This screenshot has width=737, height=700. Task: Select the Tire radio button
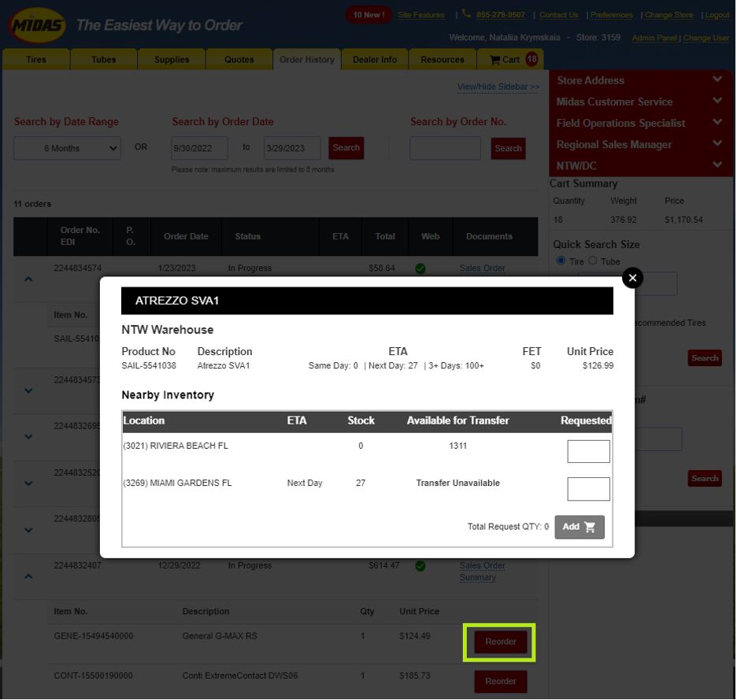coord(561,261)
